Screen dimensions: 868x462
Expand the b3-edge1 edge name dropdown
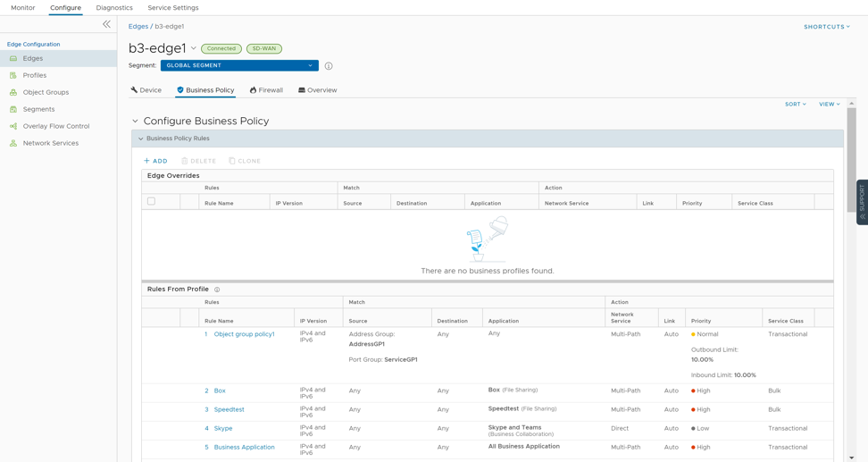[194, 48]
